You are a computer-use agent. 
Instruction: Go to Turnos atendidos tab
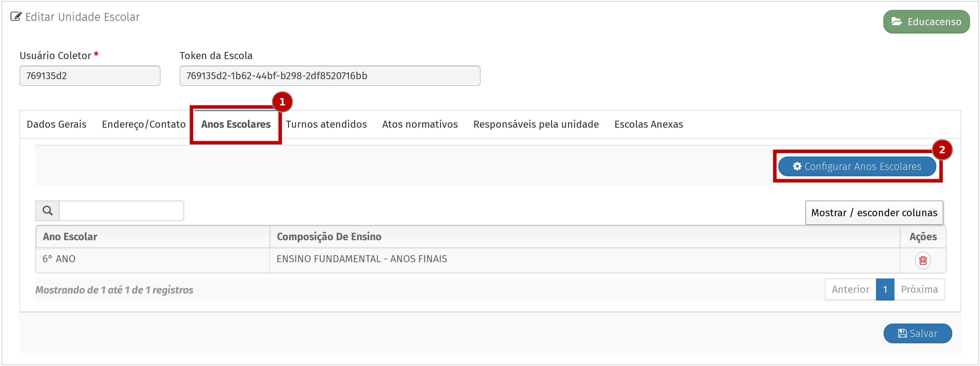pyautogui.click(x=326, y=124)
